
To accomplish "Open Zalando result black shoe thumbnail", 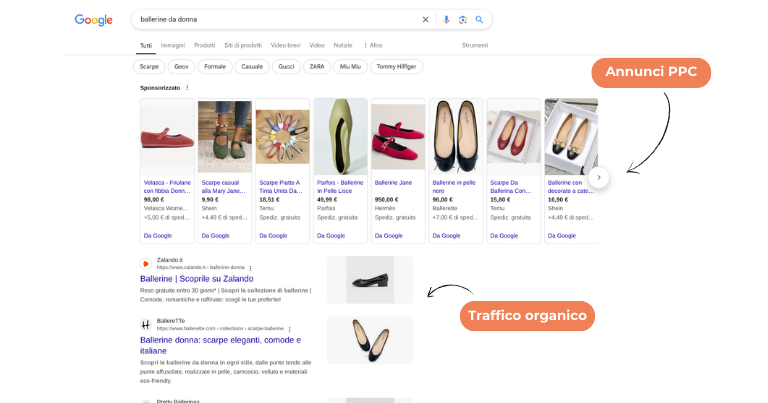I will pos(370,280).
